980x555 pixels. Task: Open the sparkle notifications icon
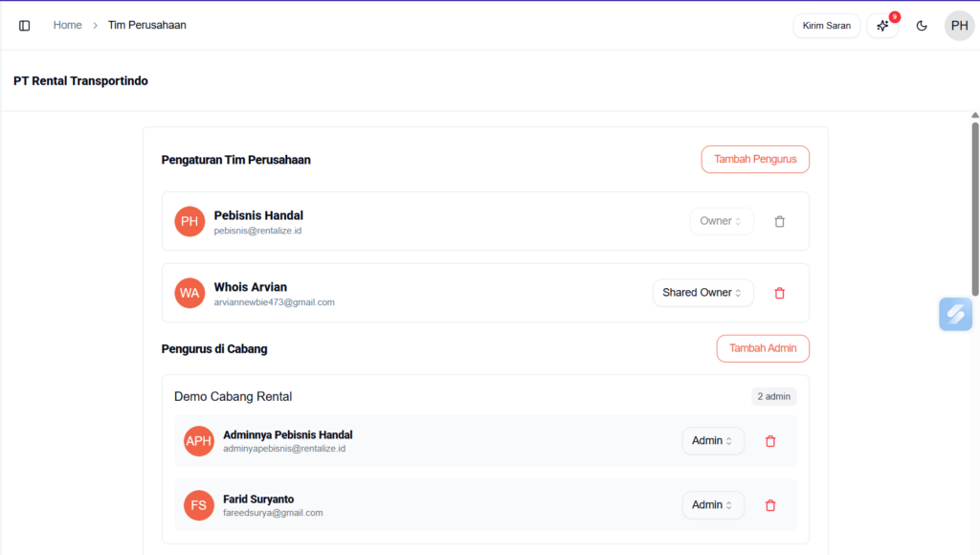[x=882, y=26]
